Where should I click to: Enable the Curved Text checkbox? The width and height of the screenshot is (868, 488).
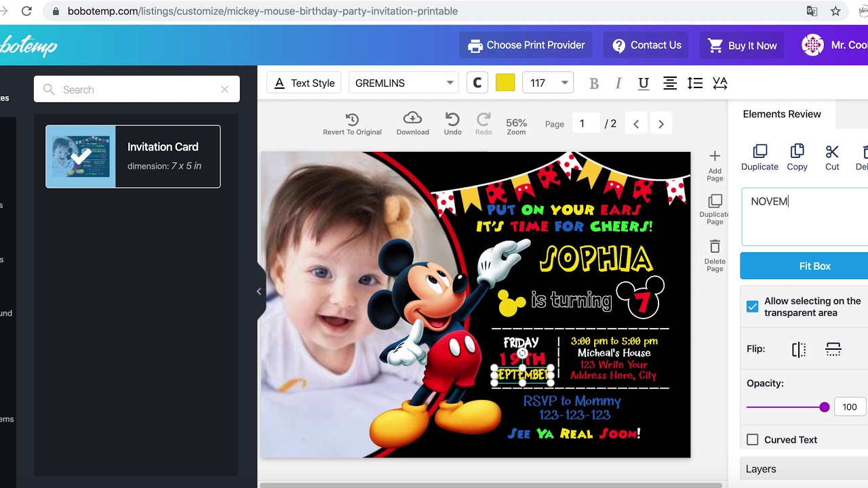[x=753, y=440]
